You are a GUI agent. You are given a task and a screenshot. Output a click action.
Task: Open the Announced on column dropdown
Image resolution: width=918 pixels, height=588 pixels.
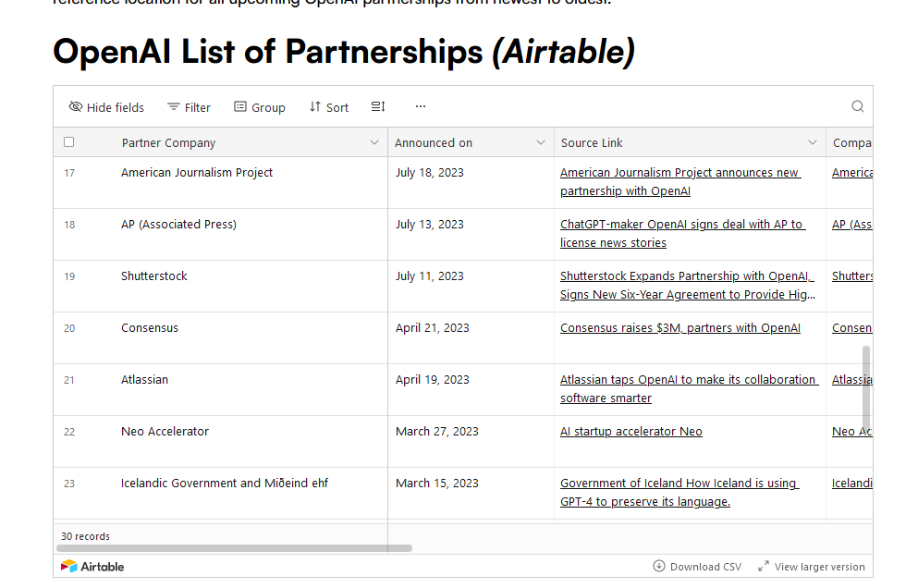point(541,142)
